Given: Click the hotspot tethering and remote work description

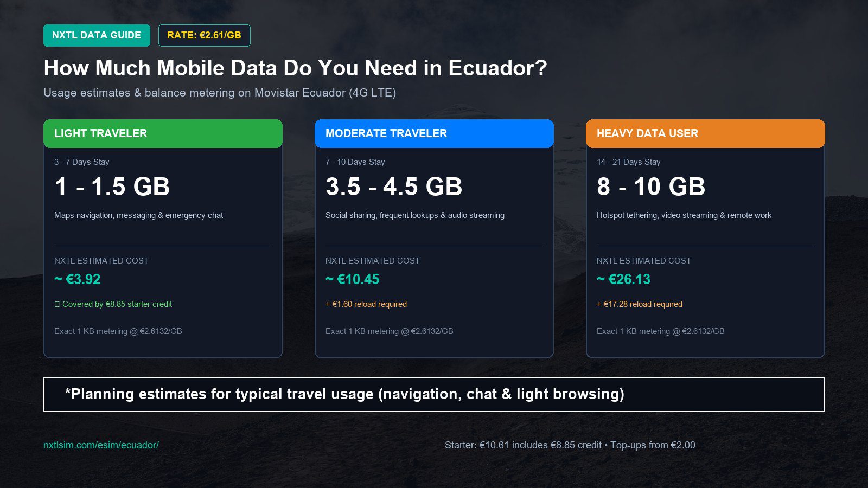Looking at the screenshot, I should tap(684, 215).
